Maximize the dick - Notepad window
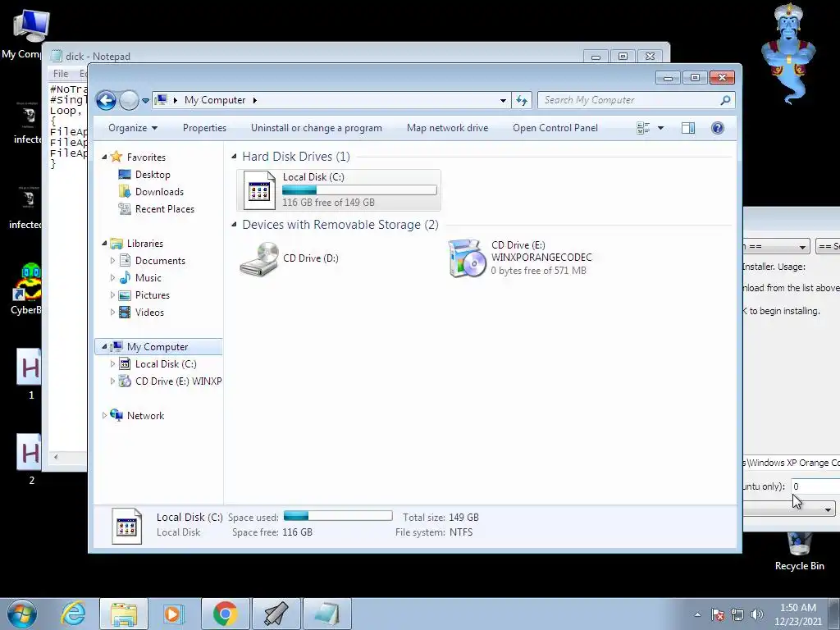This screenshot has width=840, height=630. (623, 57)
